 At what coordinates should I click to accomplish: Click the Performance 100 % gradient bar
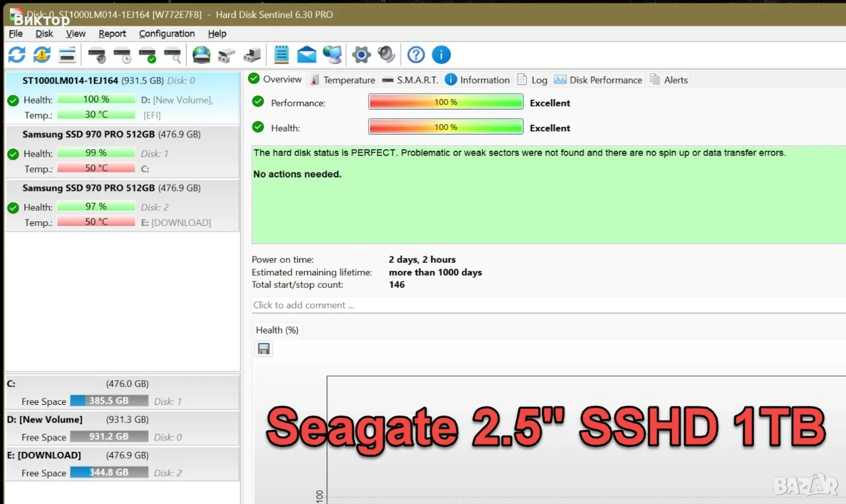coord(445,102)
